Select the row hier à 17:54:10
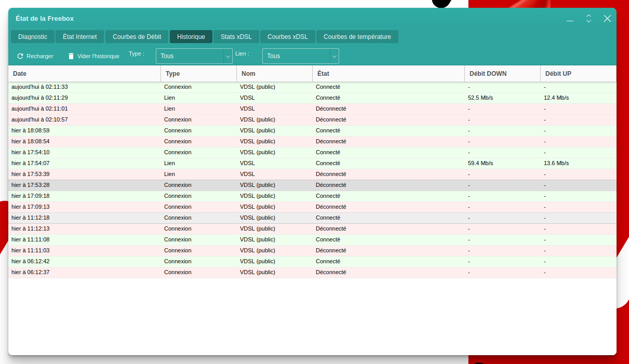 click(312, 152)
